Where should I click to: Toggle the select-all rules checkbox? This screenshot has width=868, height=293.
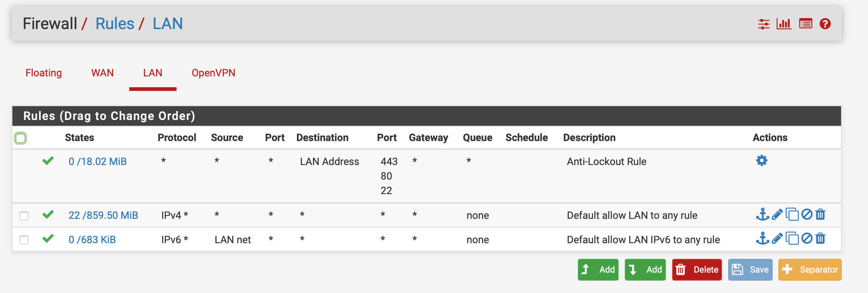tap(20, 138)
